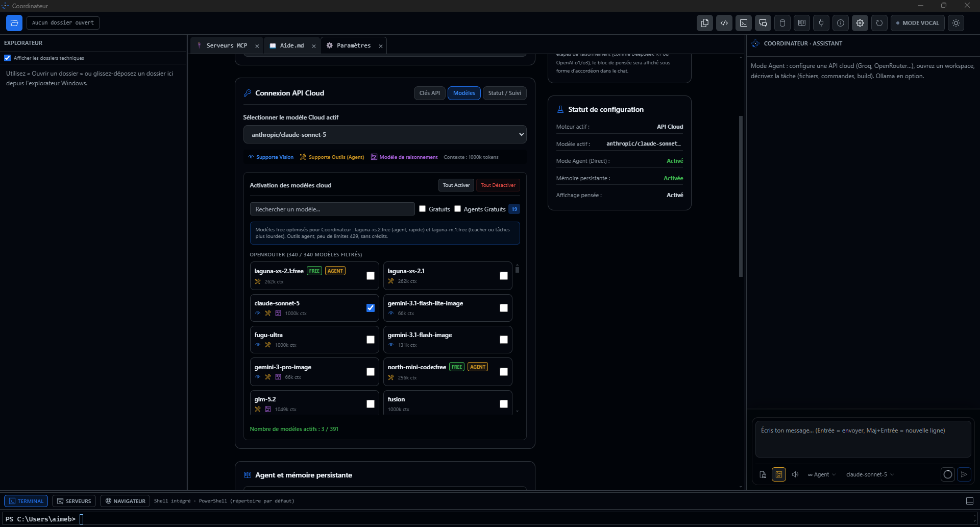Viewport: 980px width, 527px height.
Task: Open the claude-sonnet-5 model selector in chat
Action: pyautogui.click(x=870, y=474)
